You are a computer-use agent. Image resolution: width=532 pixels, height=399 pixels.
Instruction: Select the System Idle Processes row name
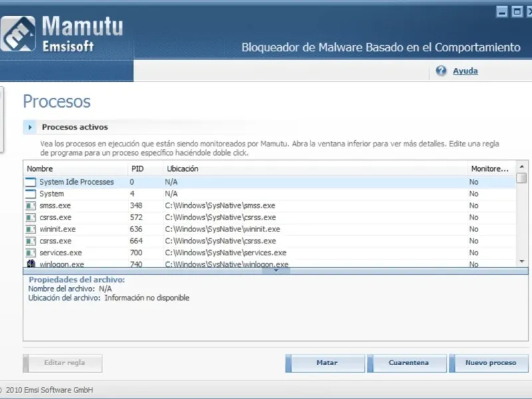click(x=76, y=182)
